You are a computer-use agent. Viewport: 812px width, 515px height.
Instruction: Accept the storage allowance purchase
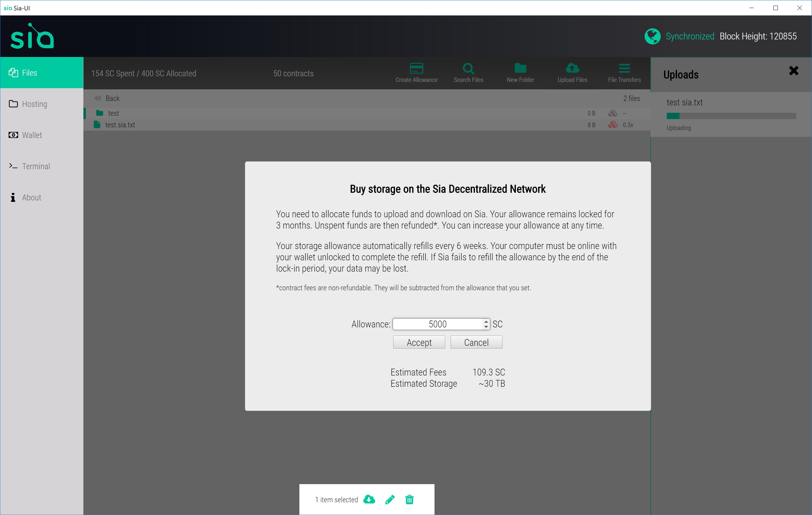pyautogui.click(x=419, y=342)
